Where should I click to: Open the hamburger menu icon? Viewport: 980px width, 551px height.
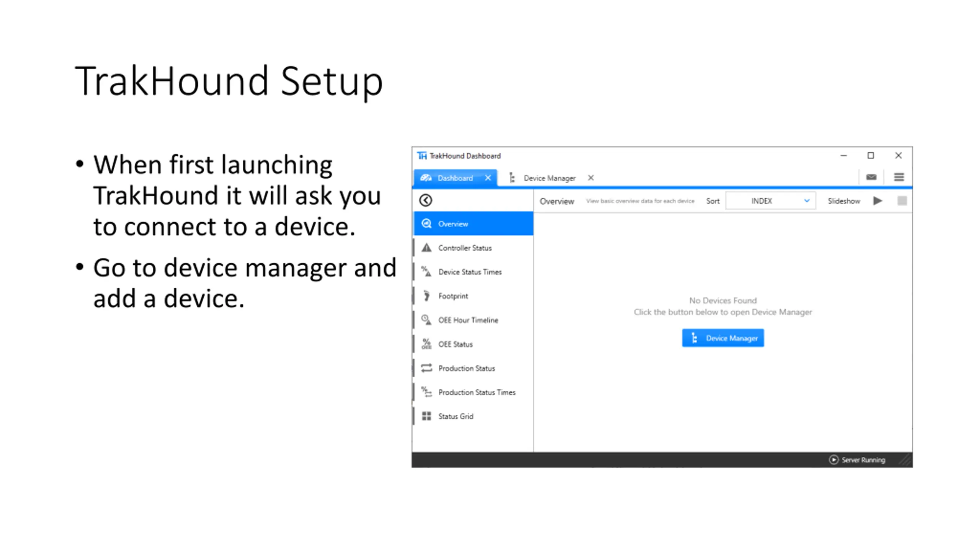(899, 177)
